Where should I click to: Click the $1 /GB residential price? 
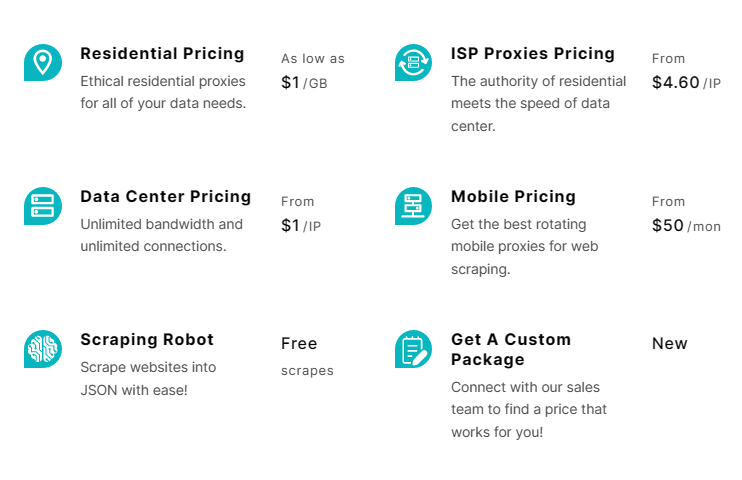click(x=304, y=83)
